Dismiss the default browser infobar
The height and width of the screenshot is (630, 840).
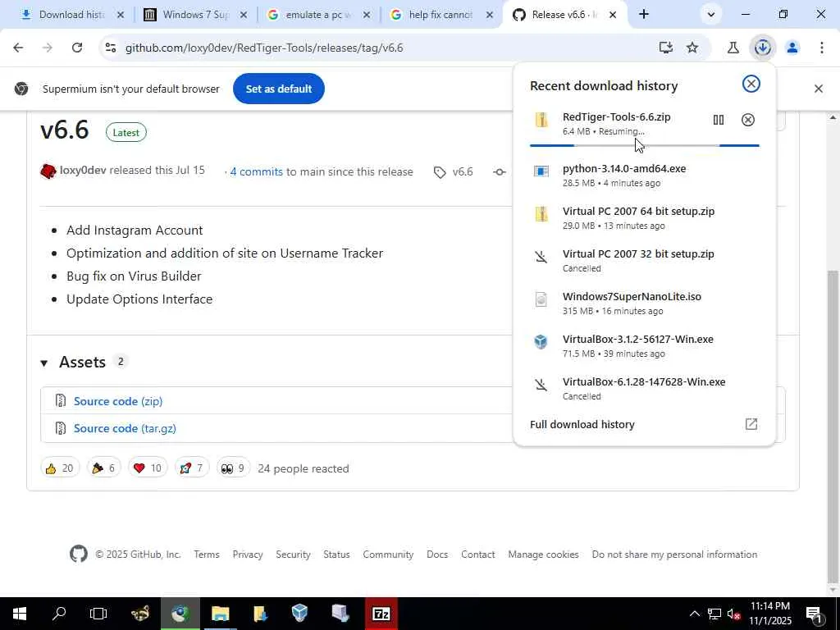tap(818, 89)
